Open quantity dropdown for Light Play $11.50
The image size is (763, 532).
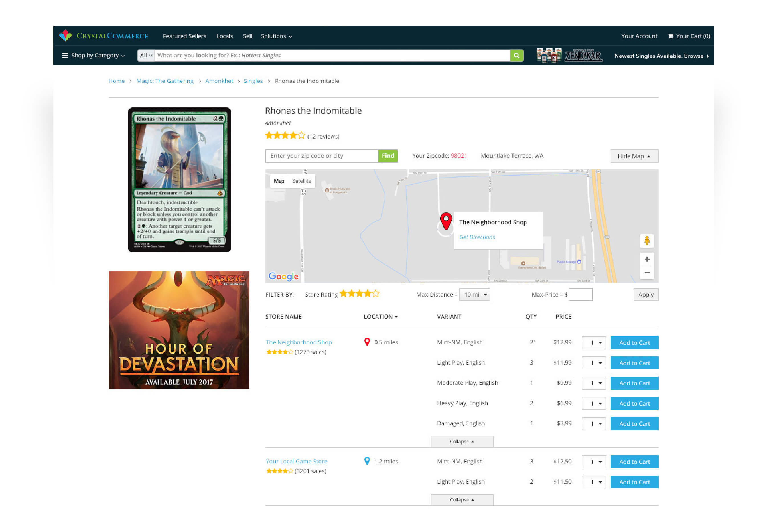594,482
